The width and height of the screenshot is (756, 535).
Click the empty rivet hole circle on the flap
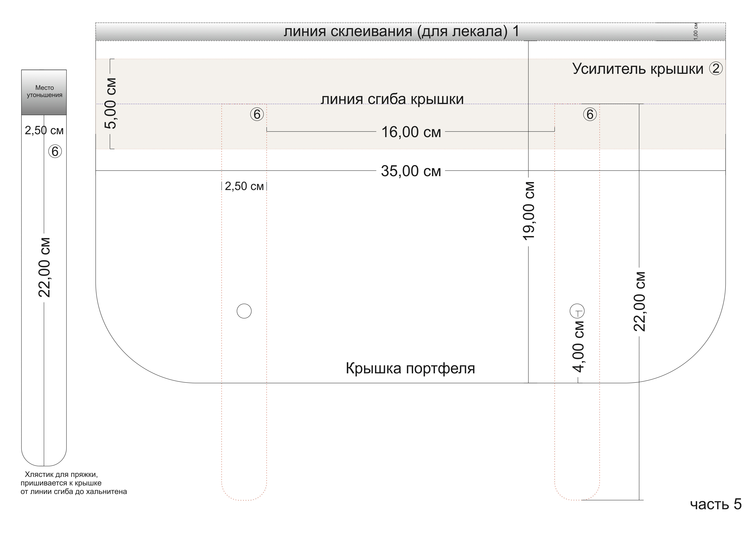244,311
